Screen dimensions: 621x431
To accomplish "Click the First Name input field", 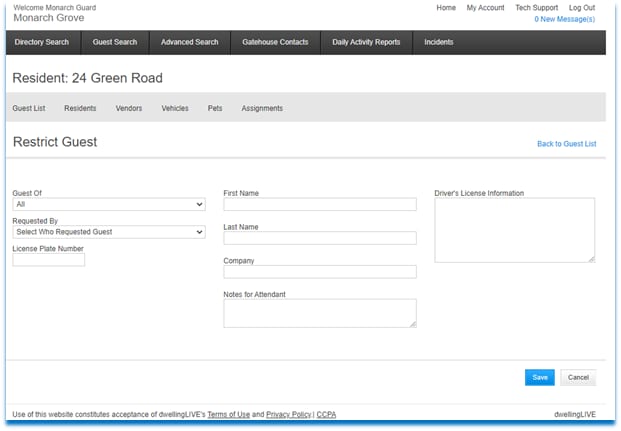I will pos(320,204).
